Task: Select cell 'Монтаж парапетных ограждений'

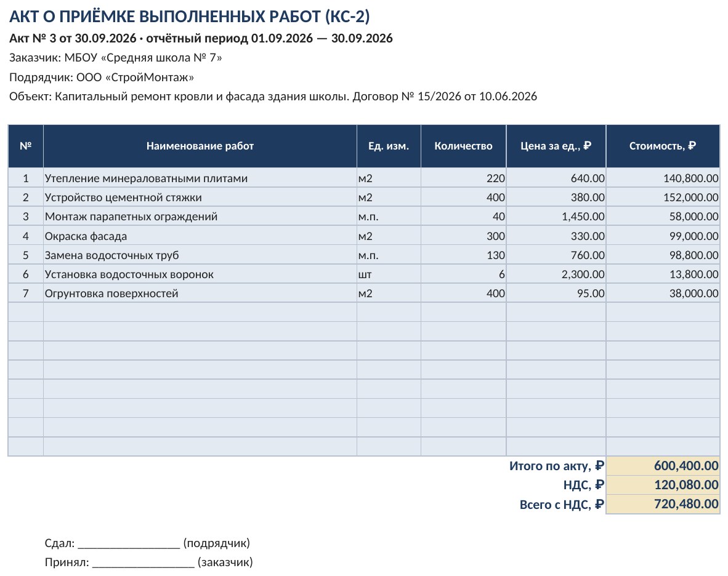Action: click(200, 216)
